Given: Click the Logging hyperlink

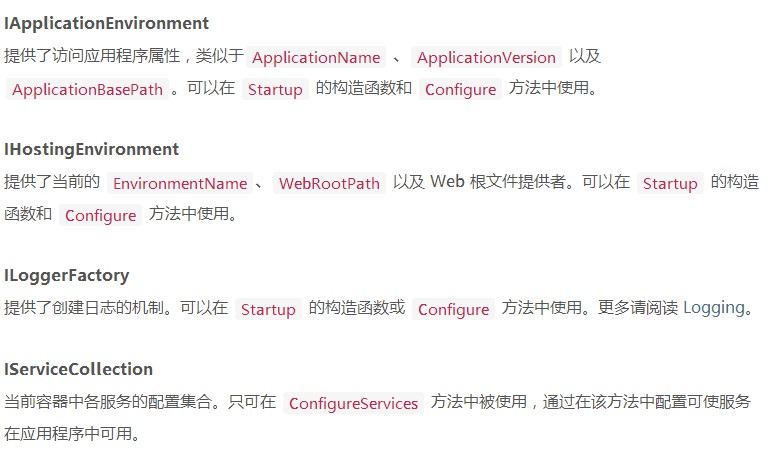Looking at the screenshot, I should pos(713,308).
